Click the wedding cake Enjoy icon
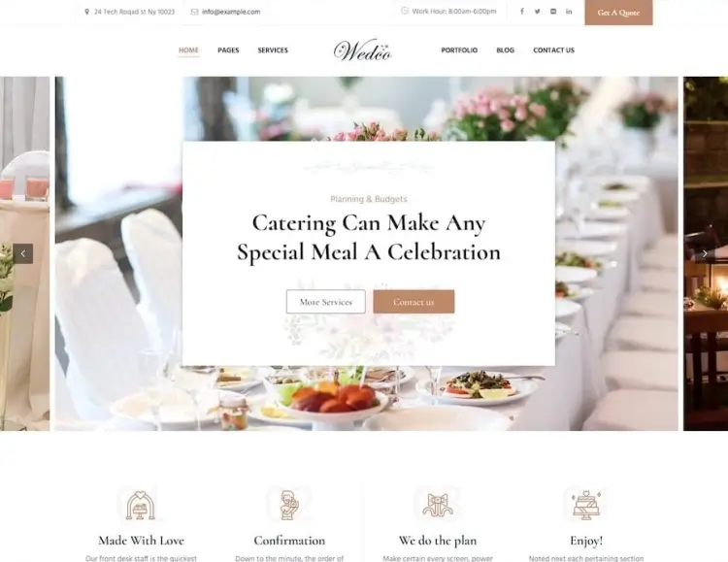728x562 pixels. (586, 505)
